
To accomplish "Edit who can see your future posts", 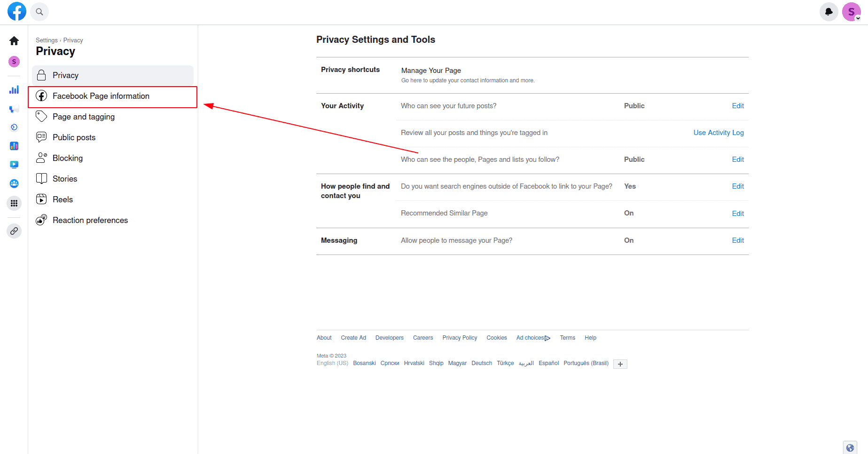I will click(x=737, y=105).
